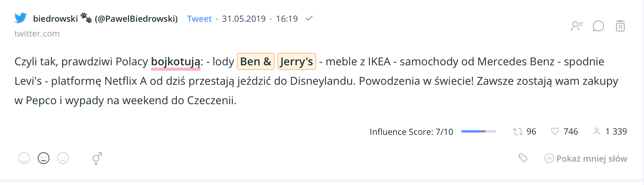This screenshot has height=185, width=644.
Task: Click the retweet count icon
Action: [518, 132]
